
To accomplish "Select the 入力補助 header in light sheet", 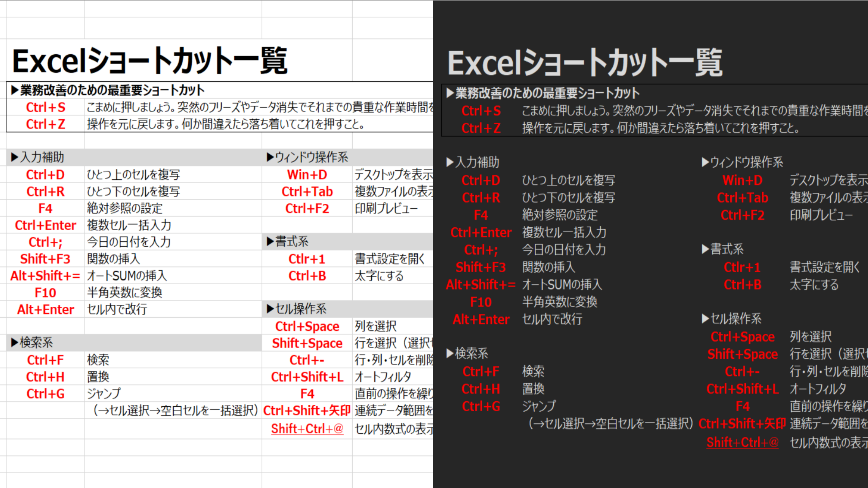I will pos(38,157).
